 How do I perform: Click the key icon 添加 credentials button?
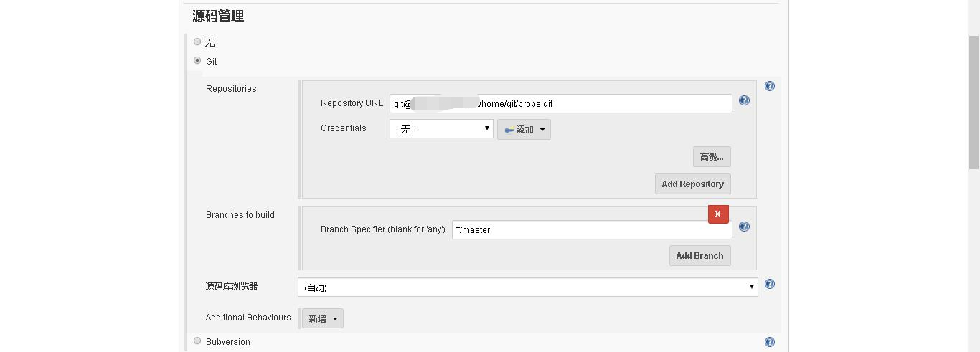pyautogui.click(x=524, y=130)
